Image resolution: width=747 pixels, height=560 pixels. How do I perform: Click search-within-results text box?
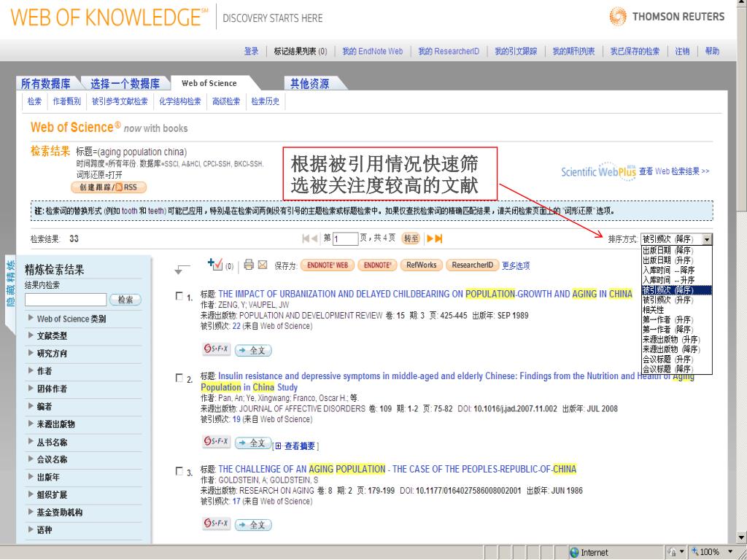point(66,300)
